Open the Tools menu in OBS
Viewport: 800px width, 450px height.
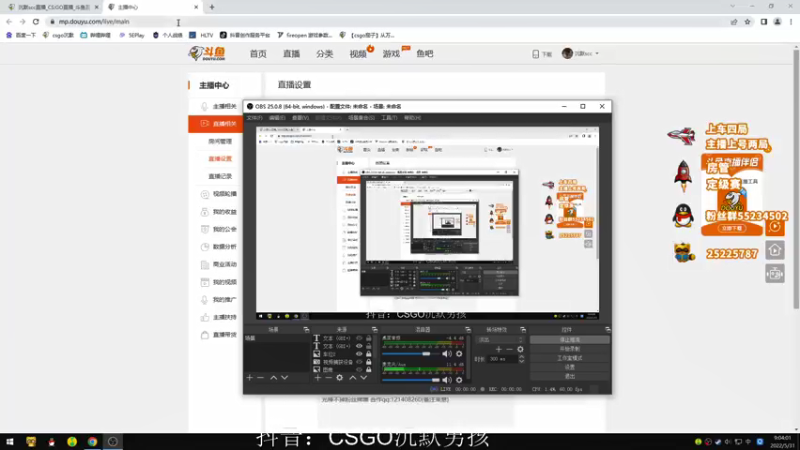tap(389, 118)
